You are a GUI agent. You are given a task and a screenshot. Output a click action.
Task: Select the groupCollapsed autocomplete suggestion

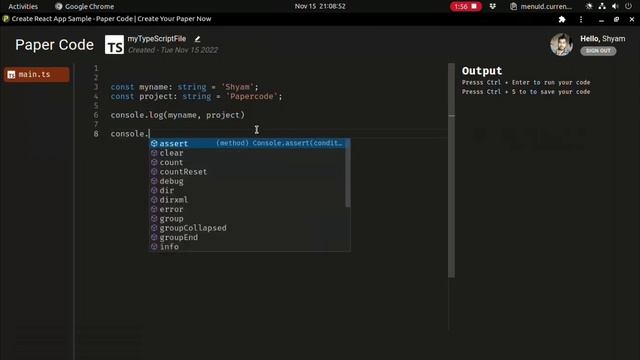click(x=247, y=228)
